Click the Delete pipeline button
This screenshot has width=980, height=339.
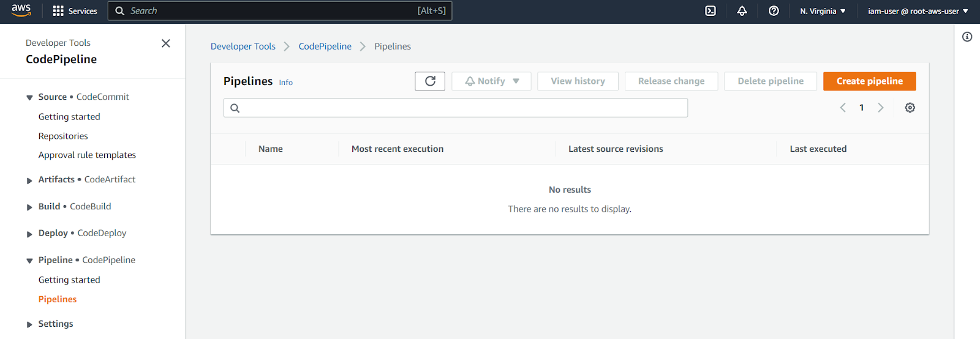pyautogui.click(x=771, y=81)
